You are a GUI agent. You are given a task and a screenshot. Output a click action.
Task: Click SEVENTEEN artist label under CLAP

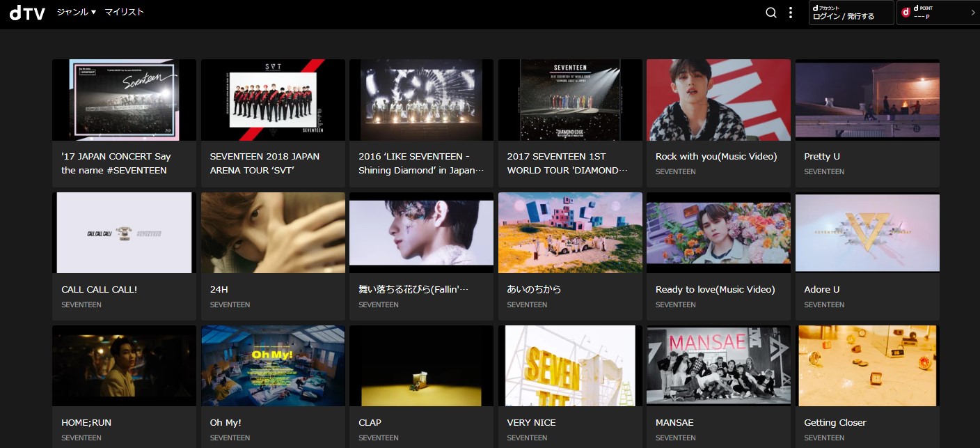point(379,438)
